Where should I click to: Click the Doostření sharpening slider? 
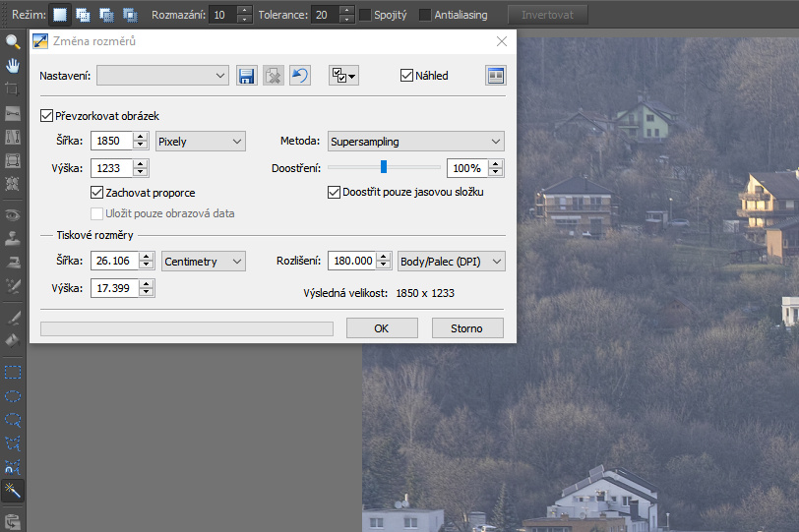click(384, 167)
